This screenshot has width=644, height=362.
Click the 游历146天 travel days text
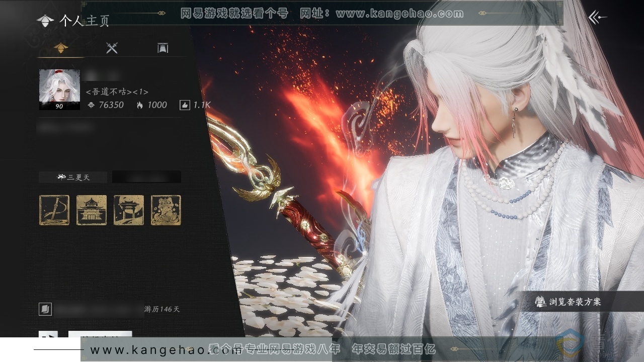162,309
